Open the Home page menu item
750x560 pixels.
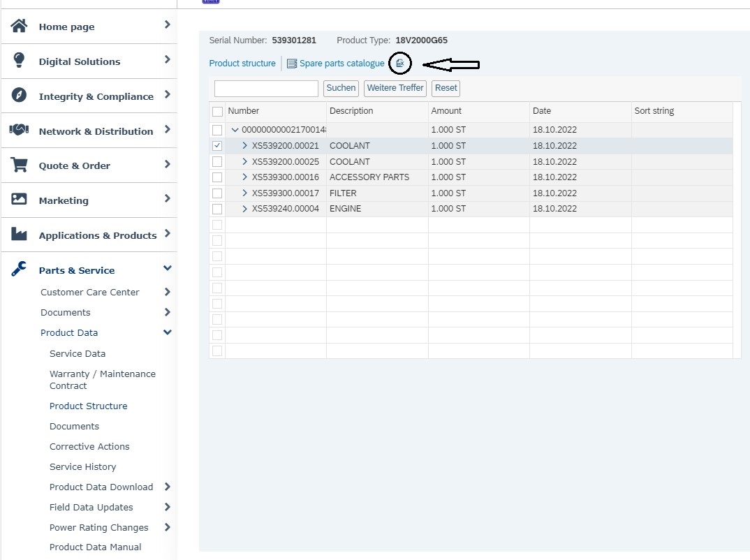click(x=66, y=27)
